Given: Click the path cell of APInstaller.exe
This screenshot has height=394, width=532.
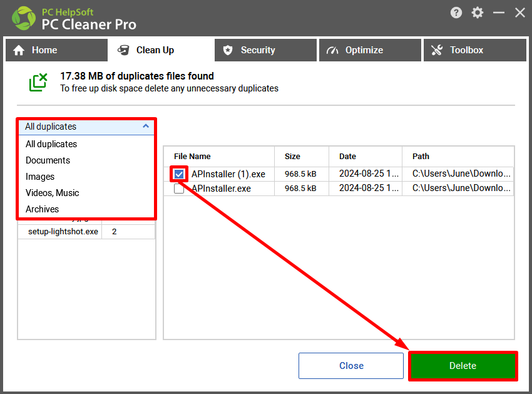Looking at the screenshot, I should (458, 189).
